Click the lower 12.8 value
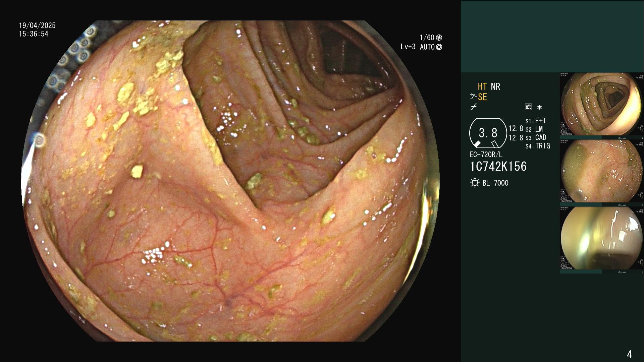Image resolution: width=644 pixels, height=362 pixels. [516, 138]
